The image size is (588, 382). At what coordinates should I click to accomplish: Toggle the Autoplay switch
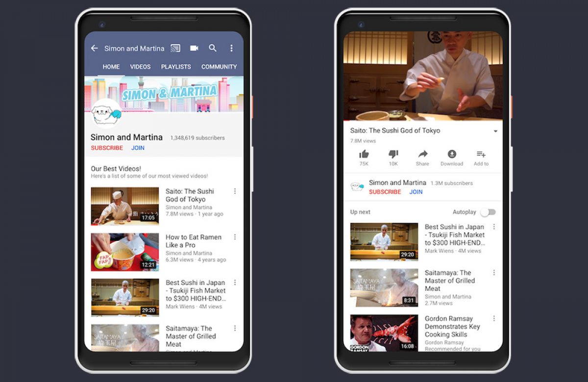point(488,212)
